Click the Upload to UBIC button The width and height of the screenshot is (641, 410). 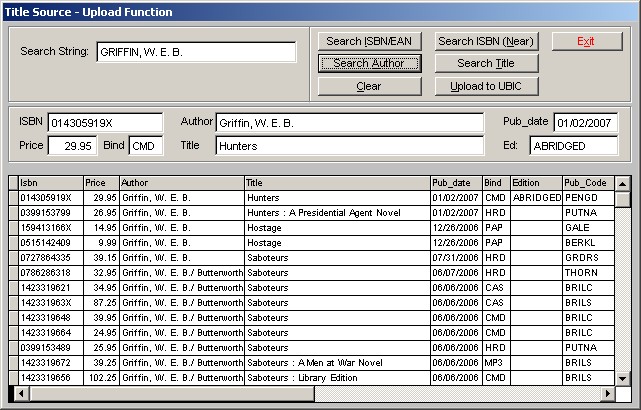486,86
